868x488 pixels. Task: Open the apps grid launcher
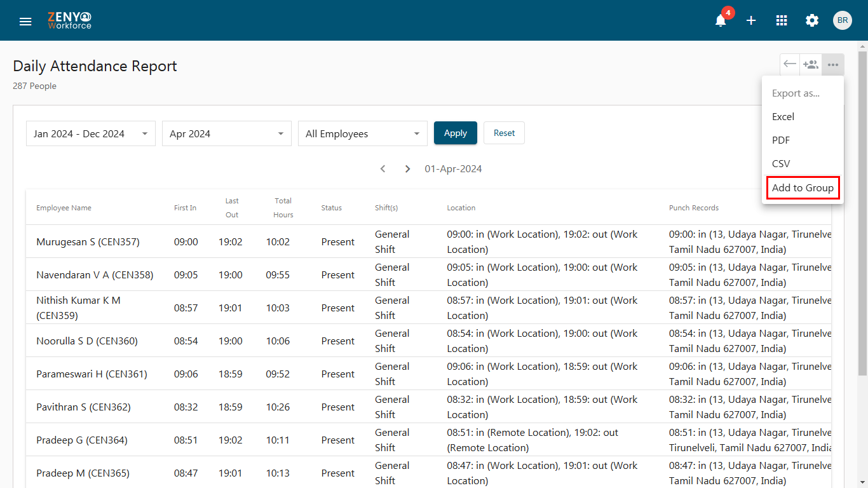click(x=782, y=20)
